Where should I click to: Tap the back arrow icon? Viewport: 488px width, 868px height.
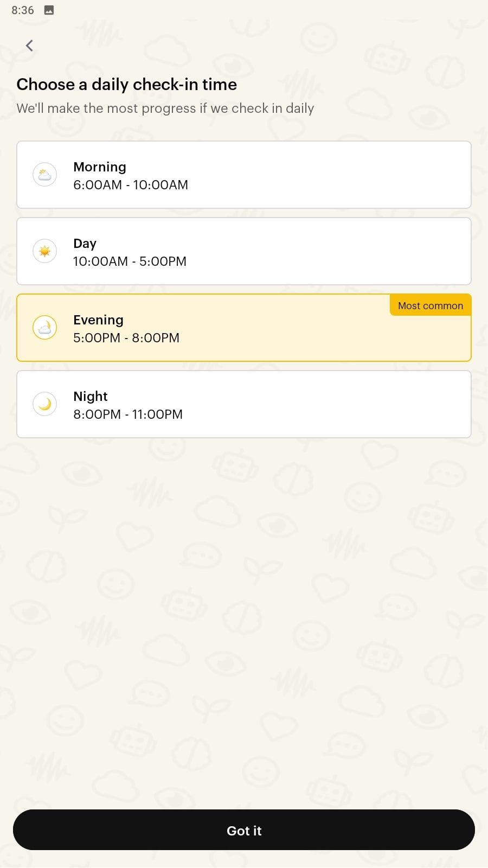pos(29,46)
